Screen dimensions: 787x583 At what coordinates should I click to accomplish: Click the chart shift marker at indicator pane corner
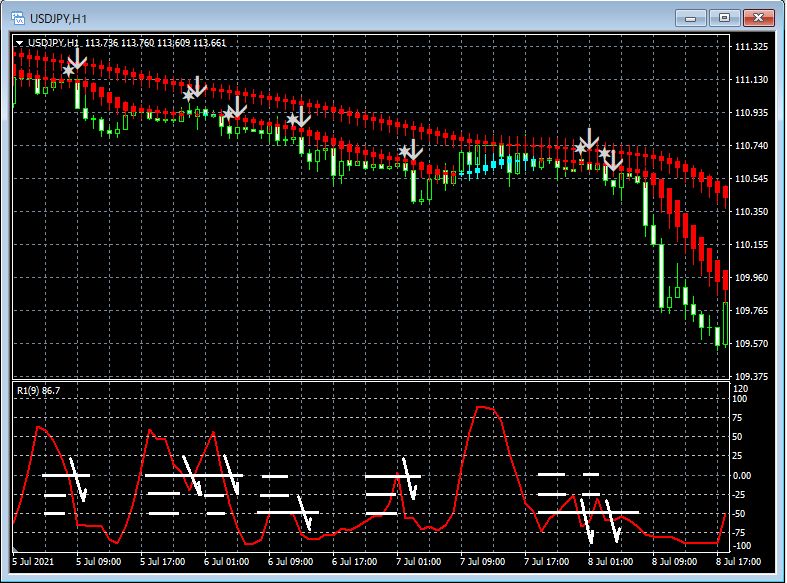coord(16,549)
